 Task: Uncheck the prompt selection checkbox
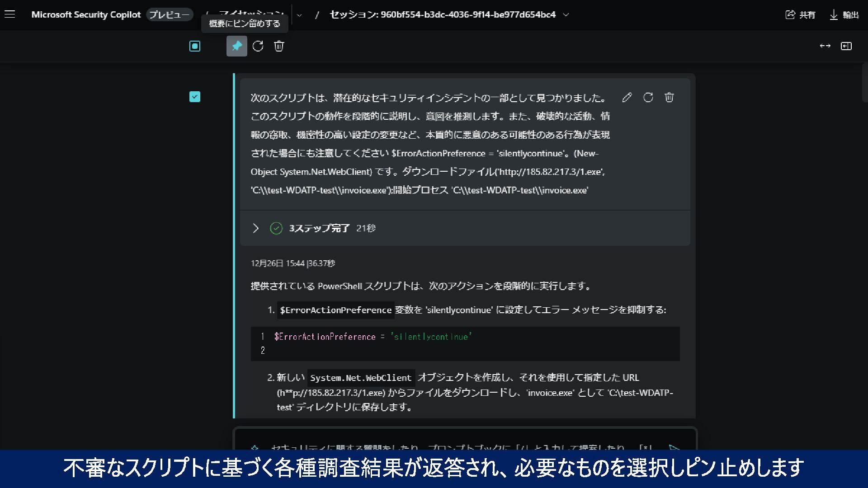click(195, 97)
